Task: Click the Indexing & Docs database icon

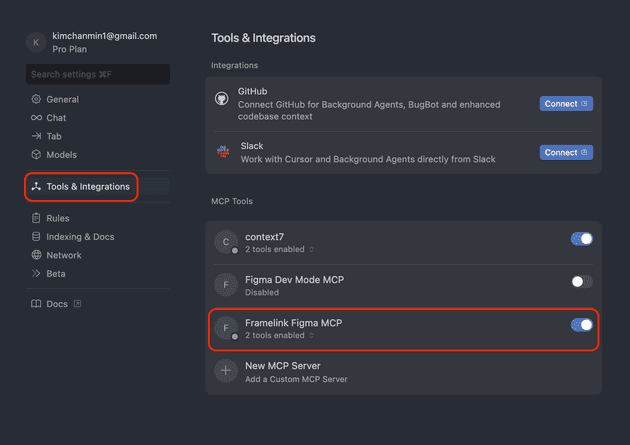Action: [36, 237]
